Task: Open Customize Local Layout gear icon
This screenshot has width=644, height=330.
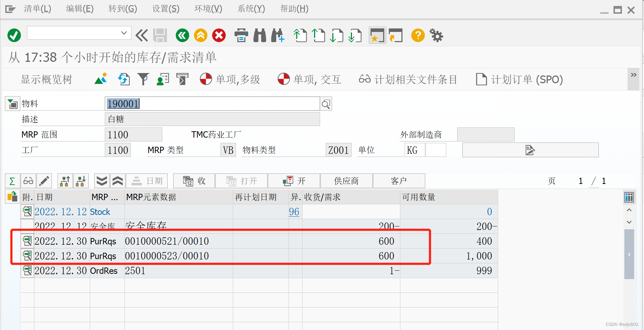Action: coord(436,35)
